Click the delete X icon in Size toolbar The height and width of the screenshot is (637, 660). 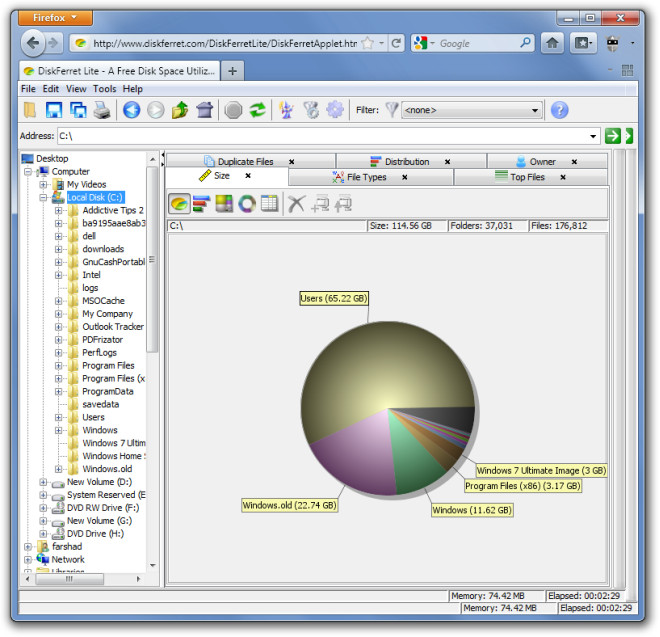pos(296,204)
